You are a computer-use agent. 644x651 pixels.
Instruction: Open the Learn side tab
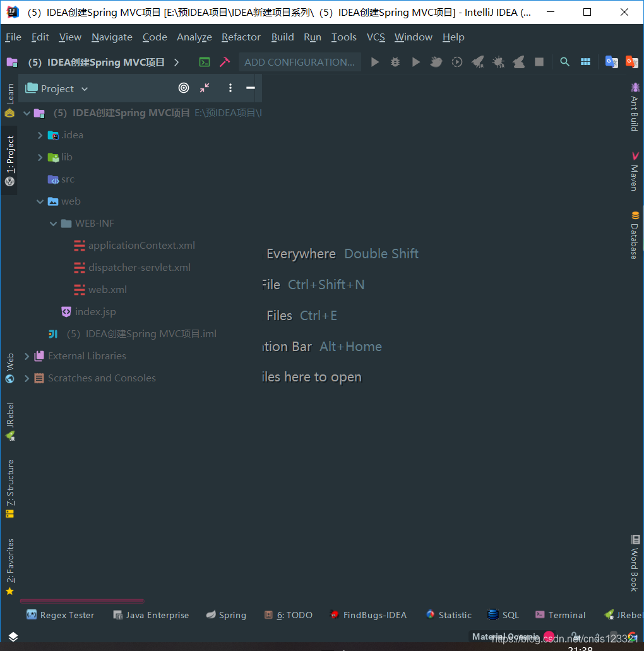click(9, 100)
